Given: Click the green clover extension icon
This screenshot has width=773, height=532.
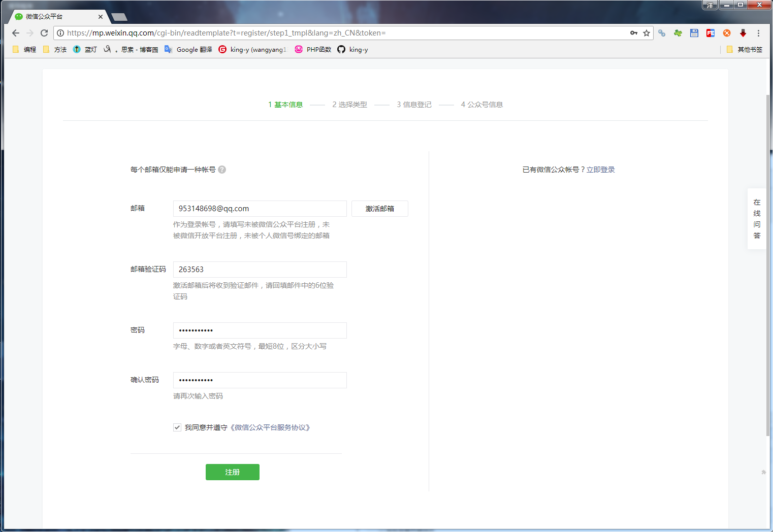Looking at the screenshot, I should coord(678,33).
